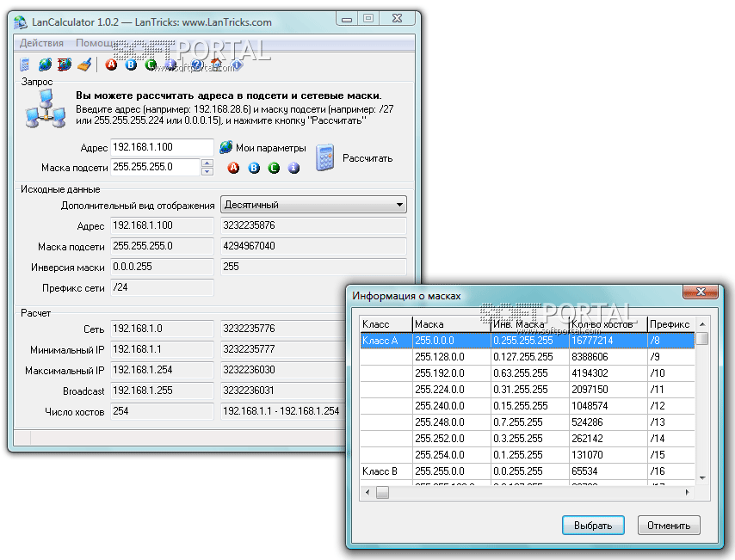735x560 pixels.
Task: Click the Сеть field showing 192.168.1.0
Action: (162, 329)
